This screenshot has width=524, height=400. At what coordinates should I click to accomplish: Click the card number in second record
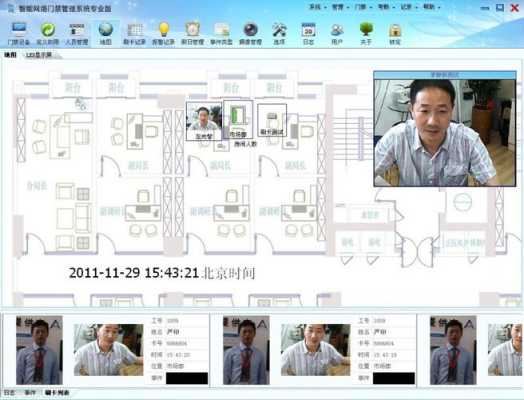(x=393, y=343)
